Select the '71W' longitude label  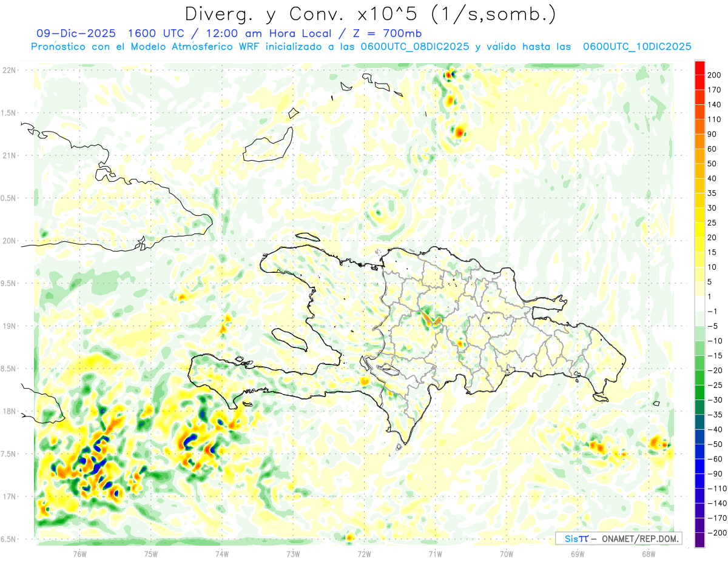click(x=435, y=554)
